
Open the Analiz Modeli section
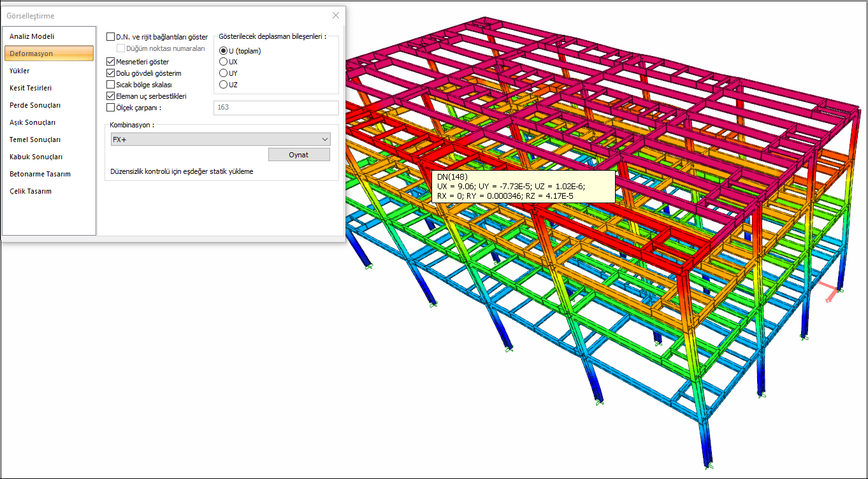[x=32, y=36]
